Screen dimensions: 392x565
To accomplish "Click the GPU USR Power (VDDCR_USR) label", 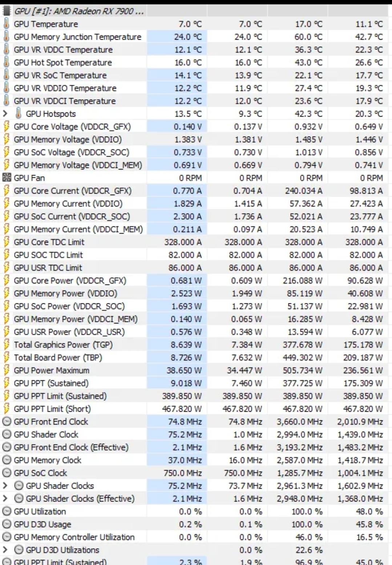I will click(69, 332).
